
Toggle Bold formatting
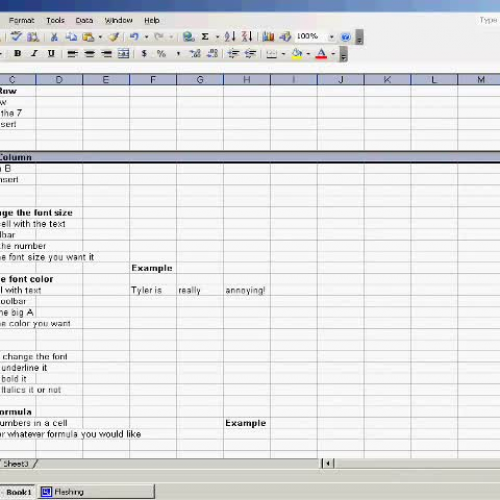tap(18, 54)
